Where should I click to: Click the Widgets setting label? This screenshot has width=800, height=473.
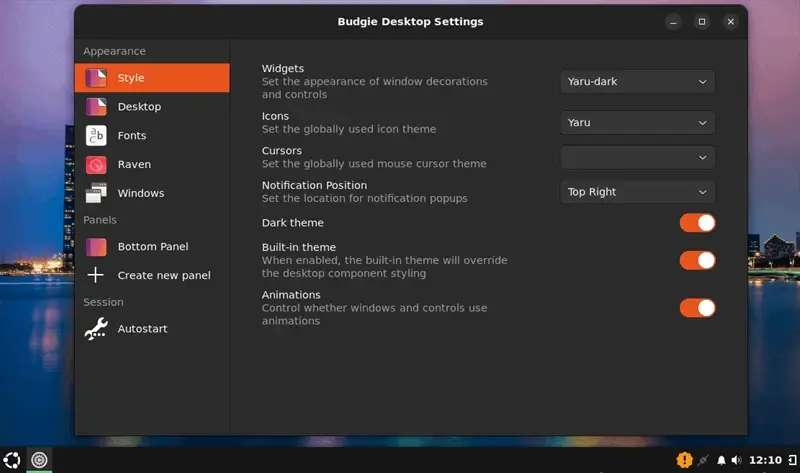pyautogui.click(x=283, y=68)
